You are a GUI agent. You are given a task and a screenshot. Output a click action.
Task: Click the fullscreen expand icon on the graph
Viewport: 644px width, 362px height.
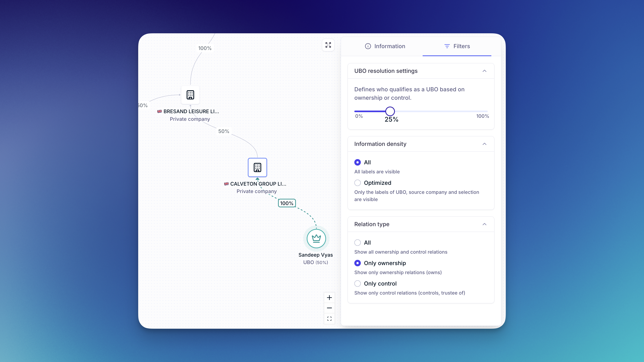pos(328,45)
